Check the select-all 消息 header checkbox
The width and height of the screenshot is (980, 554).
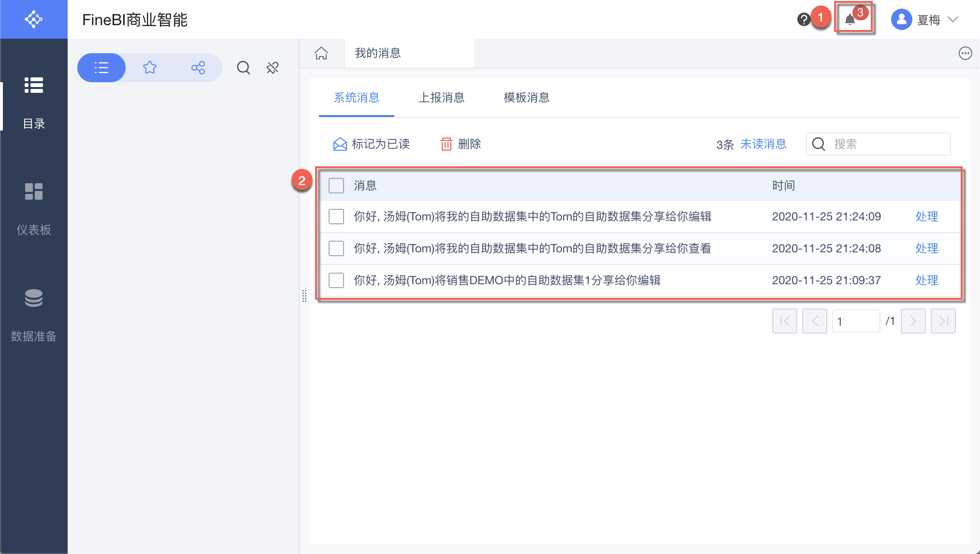[x=336, y=186]
